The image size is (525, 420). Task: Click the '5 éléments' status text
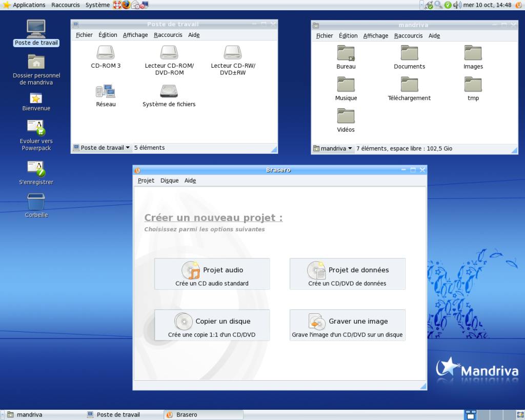[149, 148]
